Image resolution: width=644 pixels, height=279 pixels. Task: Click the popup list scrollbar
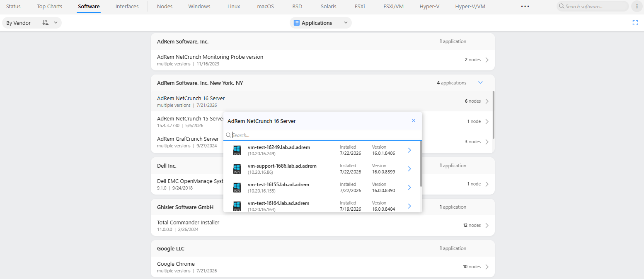click(421, 164)
